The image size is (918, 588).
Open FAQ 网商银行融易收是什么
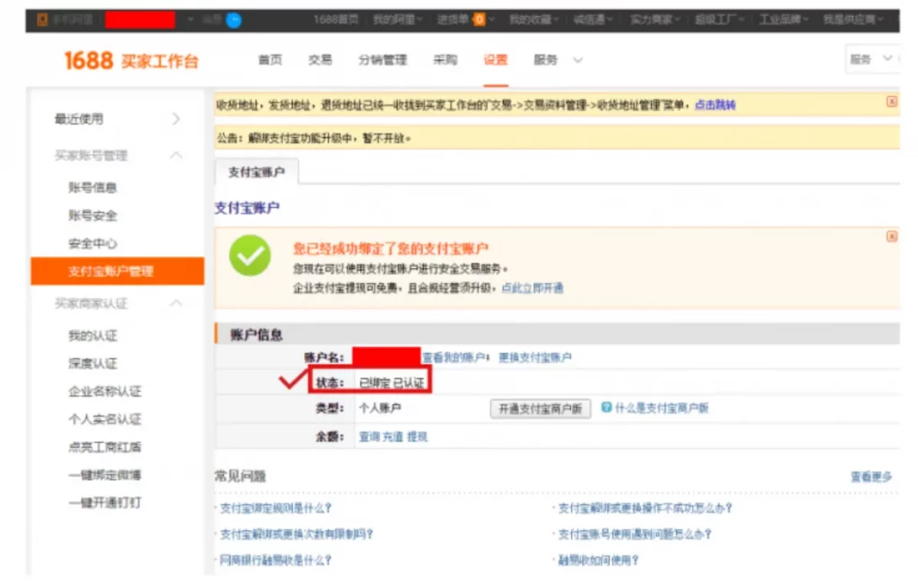pos(276,560)
